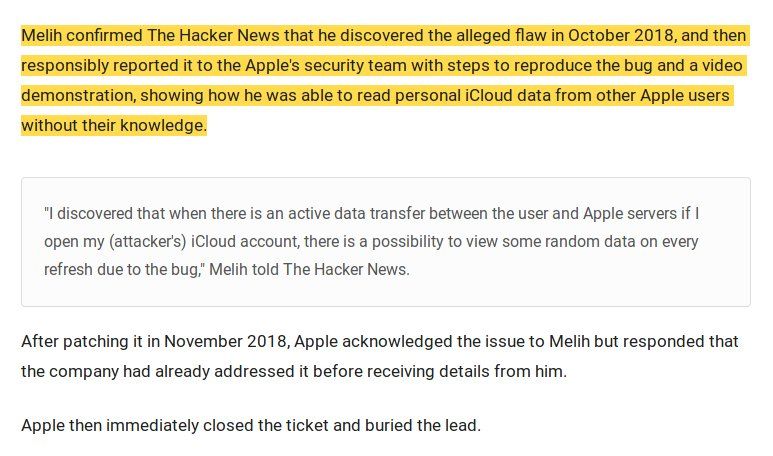Click the paragraph beginning "After patching it"

pos(380,356)
